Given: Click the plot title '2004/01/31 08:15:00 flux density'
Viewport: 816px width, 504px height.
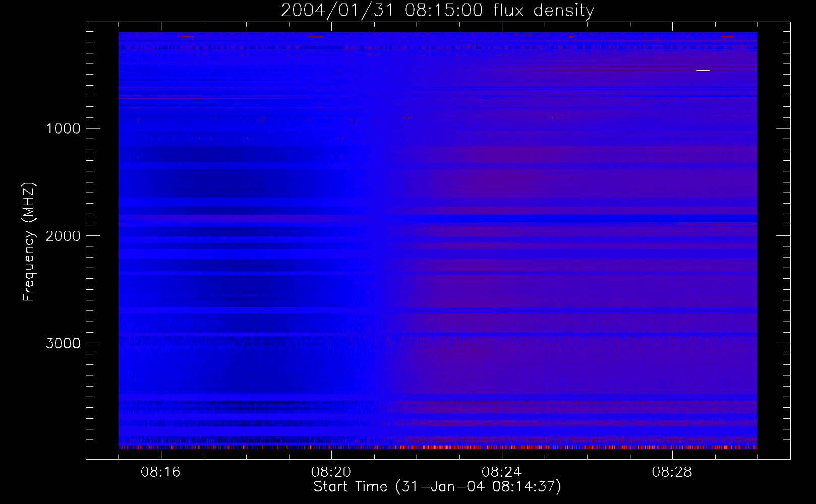Looking at the screenshot, I should [x=437, y=11].
